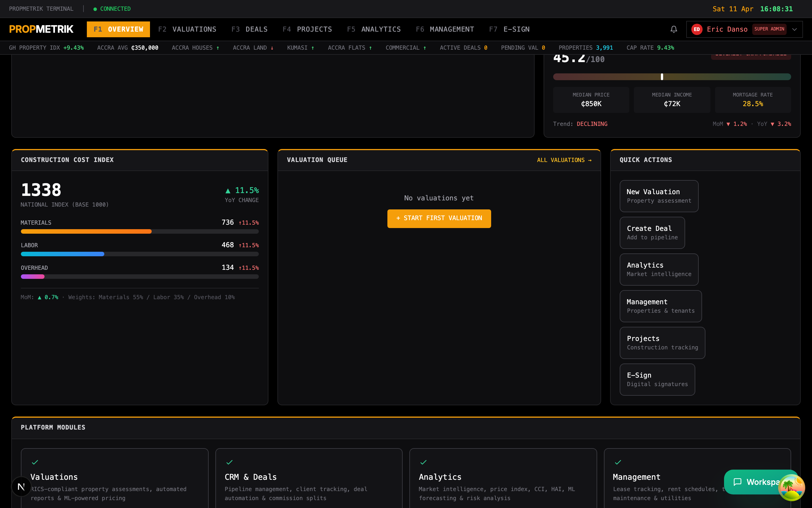Switch to F7 E-Sign tab

(509, 29)
